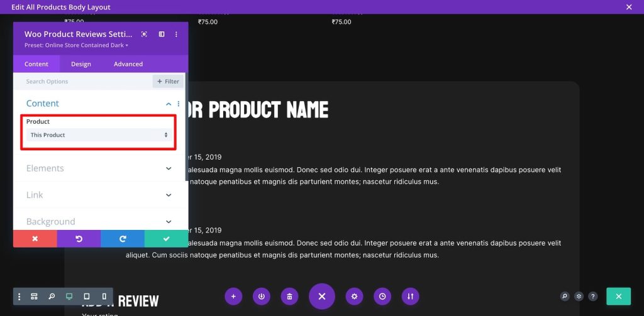Open the Layers view icon
The width and height of the screenshot is (644, 316).
click(579, 297)
